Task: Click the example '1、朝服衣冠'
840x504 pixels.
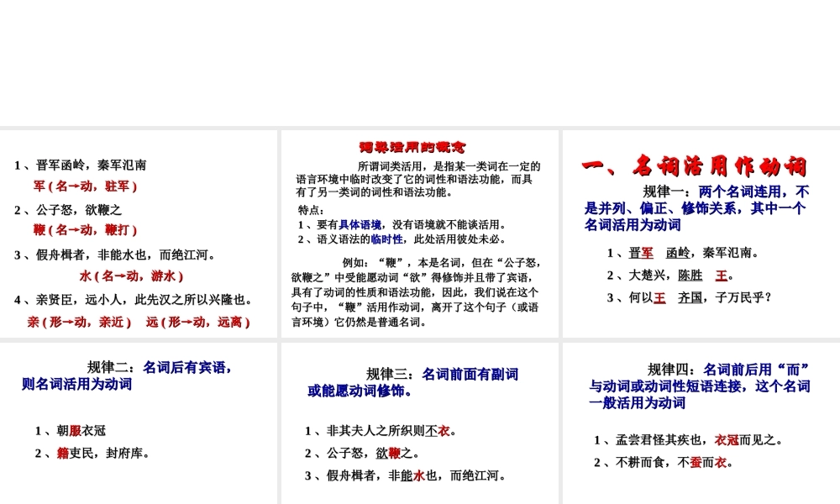Action: click(71, 431)
